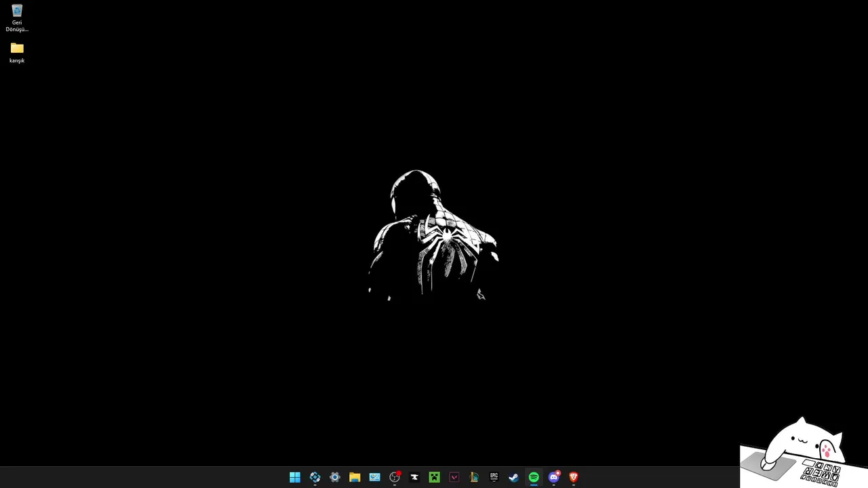Launch Minecraft creeper icon

coord(434,477)
